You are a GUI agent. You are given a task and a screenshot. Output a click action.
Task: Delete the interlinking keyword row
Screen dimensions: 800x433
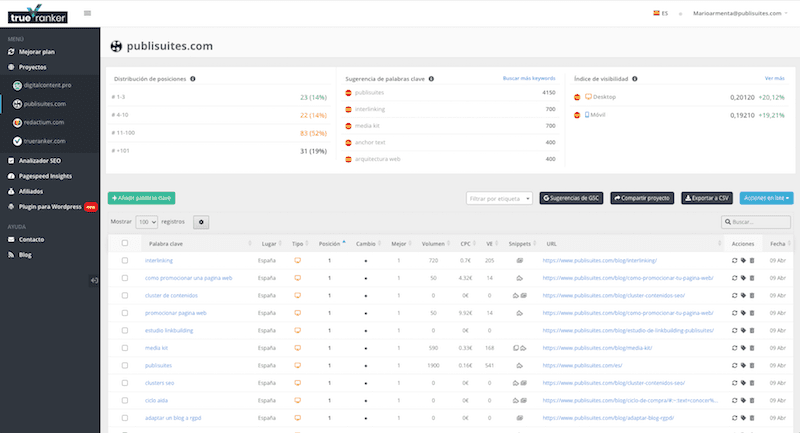click(752, 261)
